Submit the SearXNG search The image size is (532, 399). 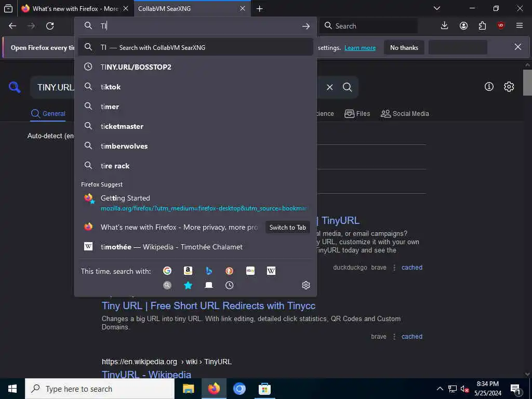347,87
